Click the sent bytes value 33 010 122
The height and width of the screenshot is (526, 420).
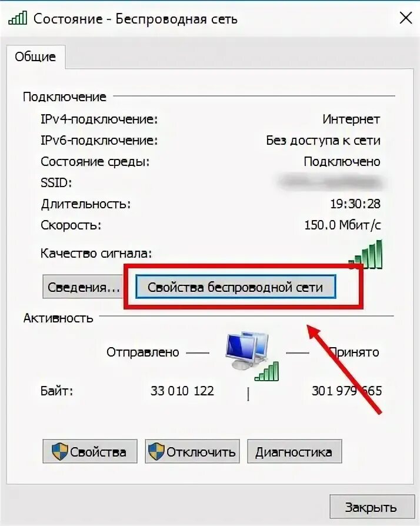tap(182, 391)
